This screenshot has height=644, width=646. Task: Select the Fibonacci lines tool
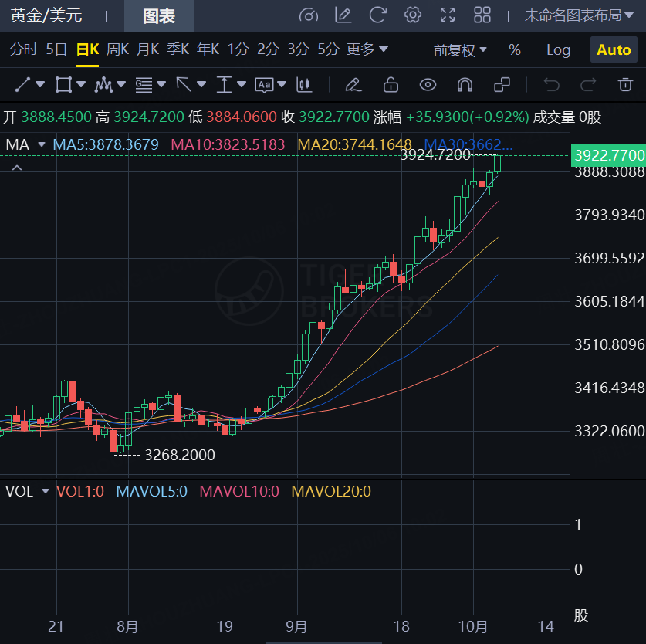144,84
